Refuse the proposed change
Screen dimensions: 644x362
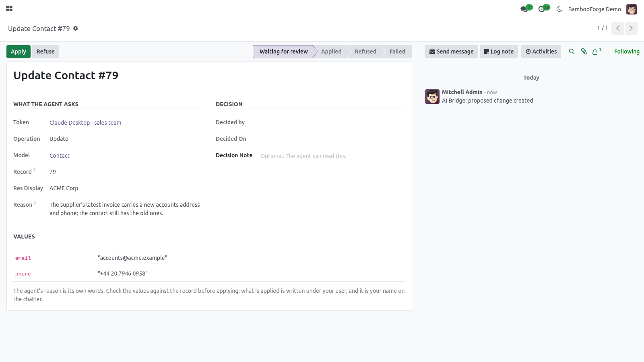click(45, 51)
